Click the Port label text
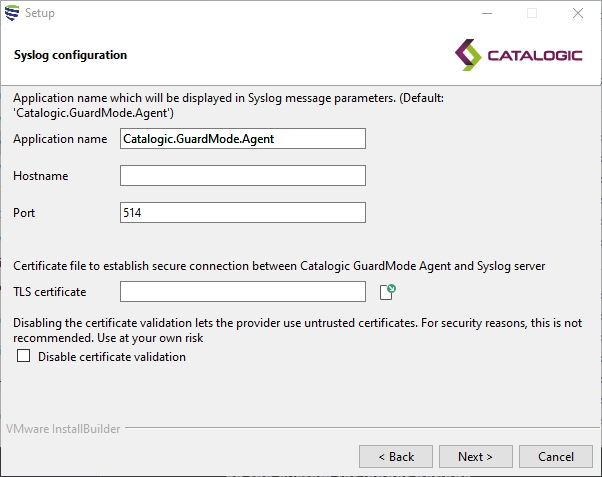This screenshot has height=477, width=602. tap(24, 213)
